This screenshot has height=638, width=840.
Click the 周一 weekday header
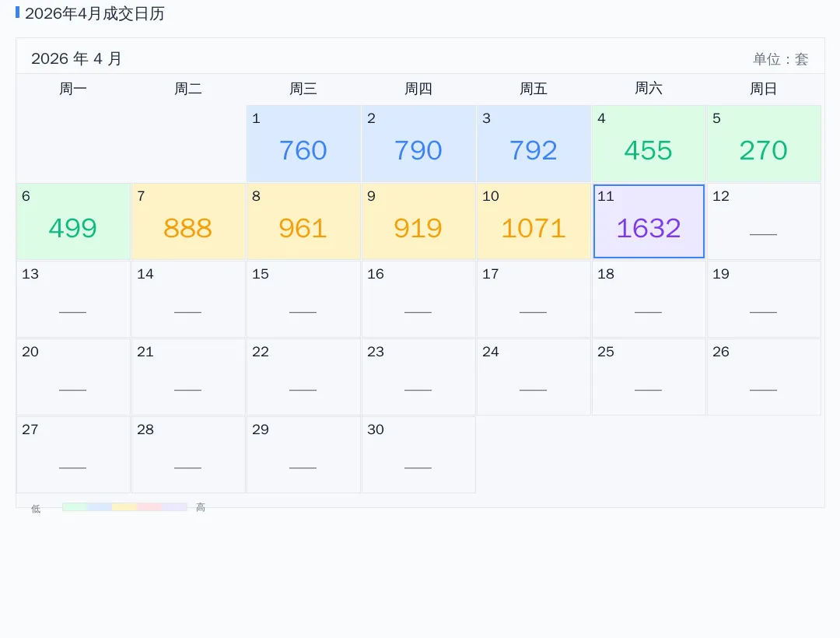[x=73, y=89]
